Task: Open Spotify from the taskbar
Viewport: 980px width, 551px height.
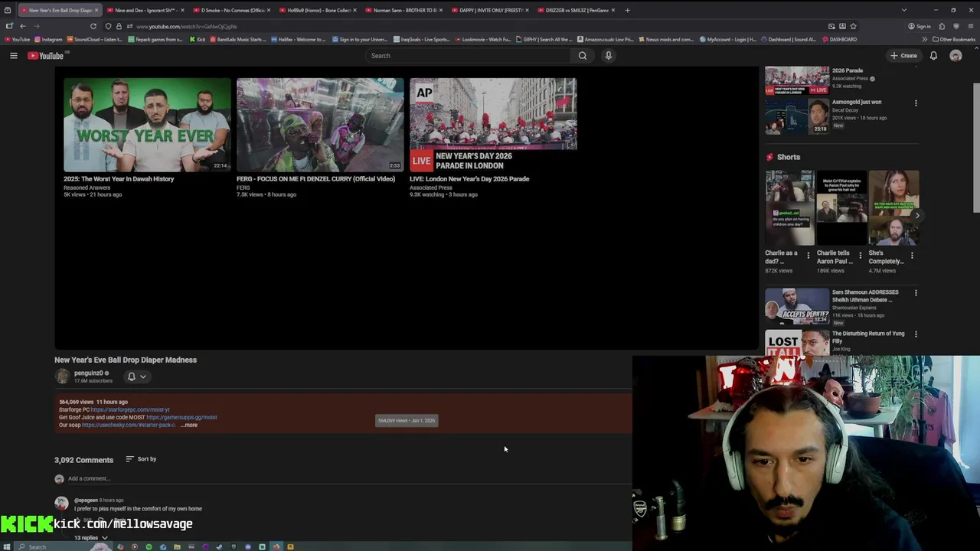Action: click(149, 546)
